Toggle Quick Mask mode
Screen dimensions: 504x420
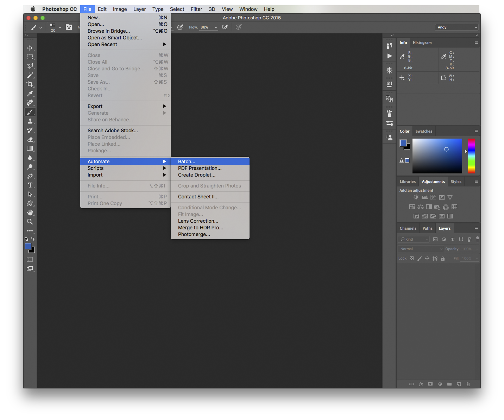click(x=30, y=260)
